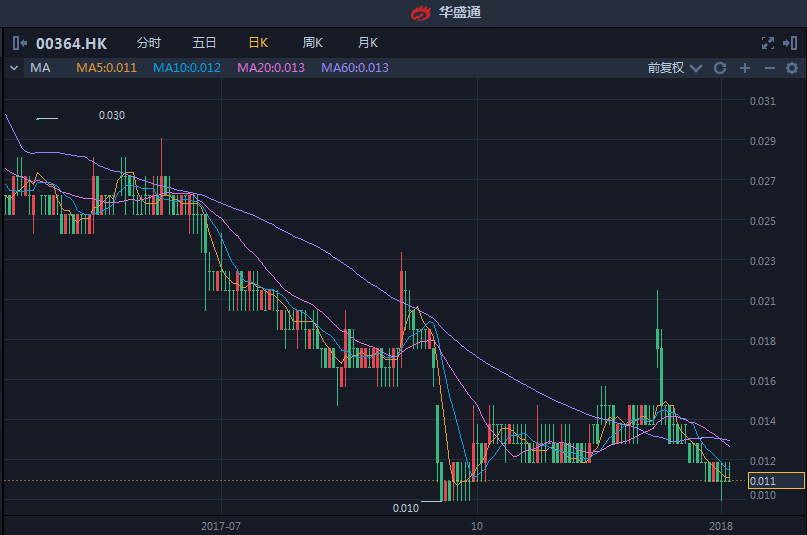Image resolution: width=807 pixels, height=535 pixels.
Task: Zoom out with the minus icon
Action: 769,68
